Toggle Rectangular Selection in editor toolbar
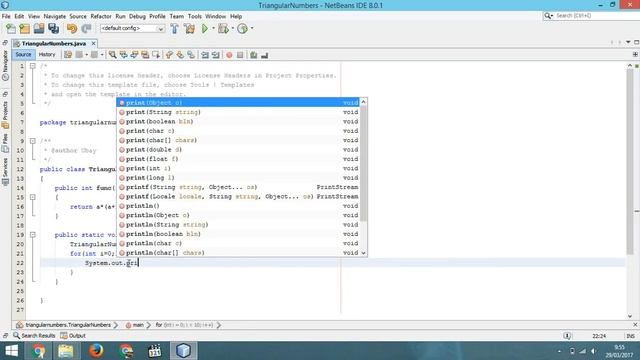Screen dimensions: 640x360 pyautogui.click(x=156, y=55)
